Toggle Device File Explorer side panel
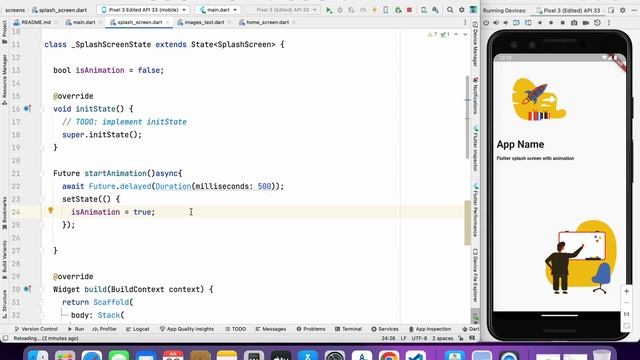Screen dimensions: 640x360 [x=476, y=276]
